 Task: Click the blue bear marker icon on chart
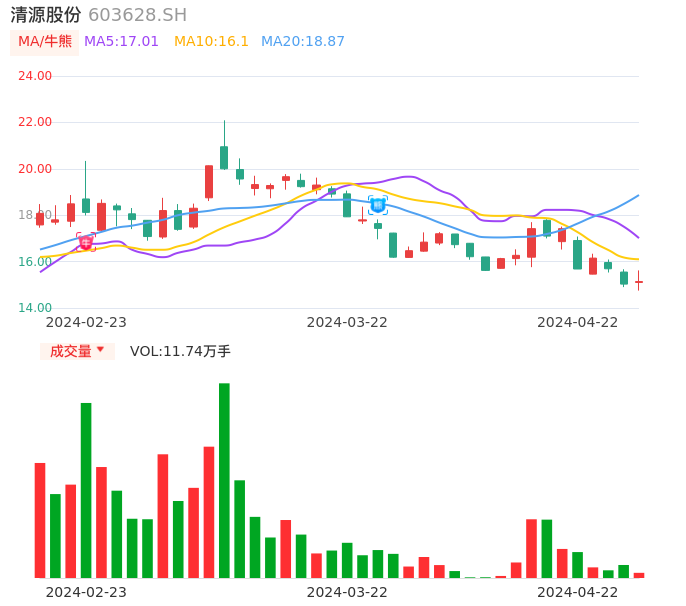click(x=378, y=205)
